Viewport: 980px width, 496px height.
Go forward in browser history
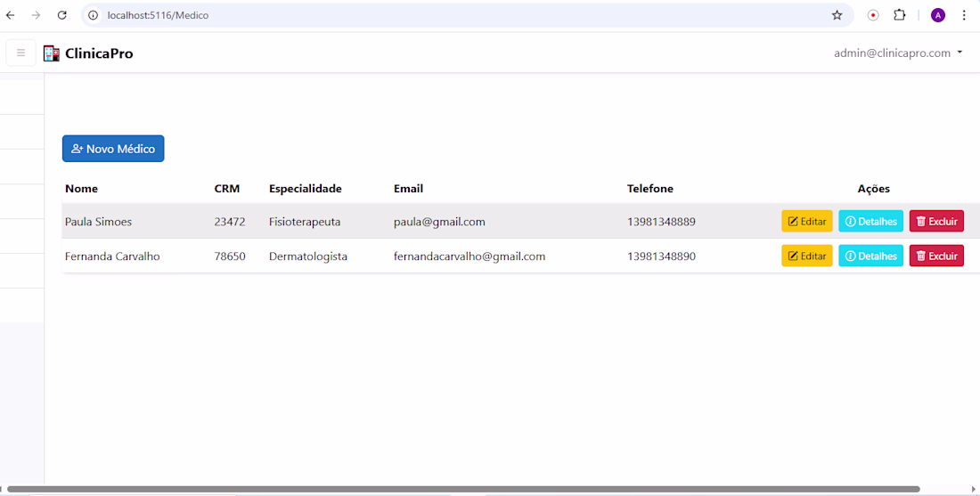coord(37,15)
